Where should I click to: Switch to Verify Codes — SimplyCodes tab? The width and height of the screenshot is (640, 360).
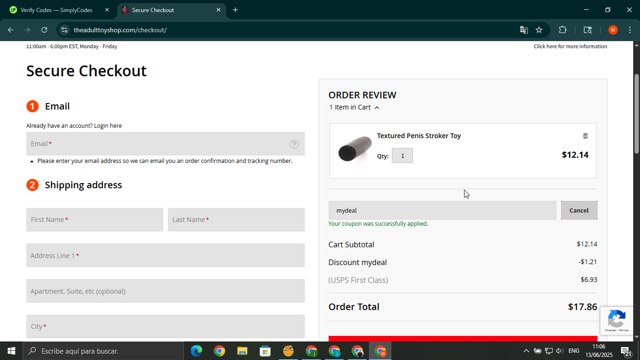56,10
